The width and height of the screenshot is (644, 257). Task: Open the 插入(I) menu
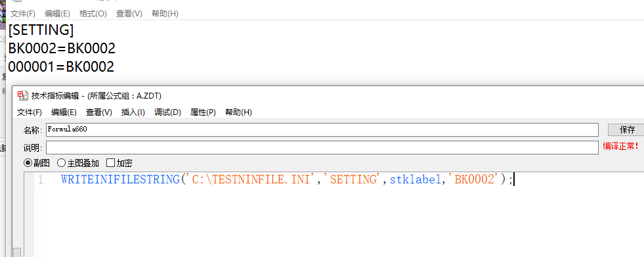pyautogui.click(x=133, y=112)
